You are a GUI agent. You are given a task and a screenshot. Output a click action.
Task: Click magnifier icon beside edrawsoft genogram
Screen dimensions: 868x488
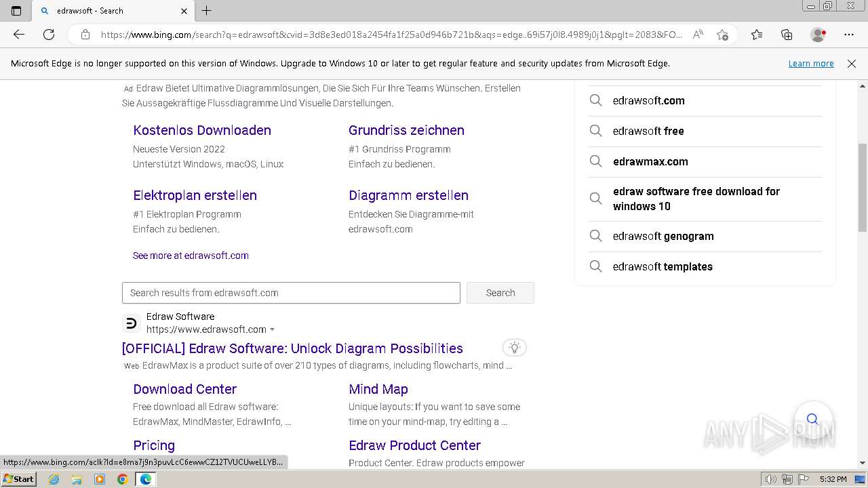(x=595, y=236)
